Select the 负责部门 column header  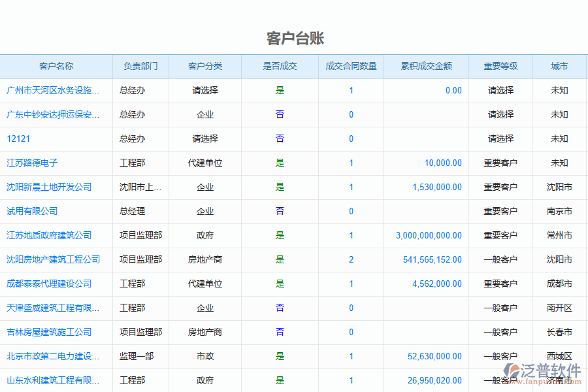pos(140,66)
